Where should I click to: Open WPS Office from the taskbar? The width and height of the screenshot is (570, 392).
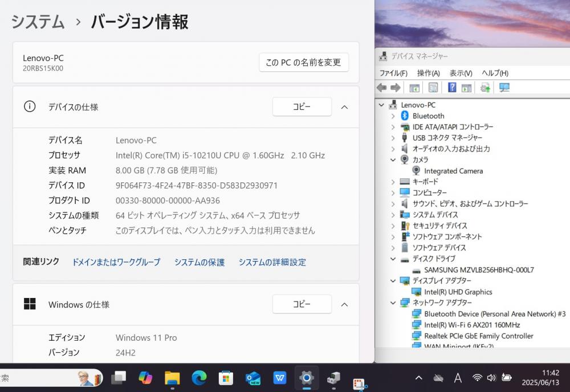tap(279, 378)
